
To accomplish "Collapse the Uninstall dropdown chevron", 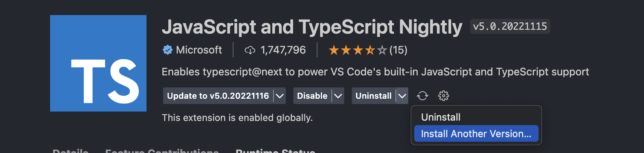I will (402, 96).
